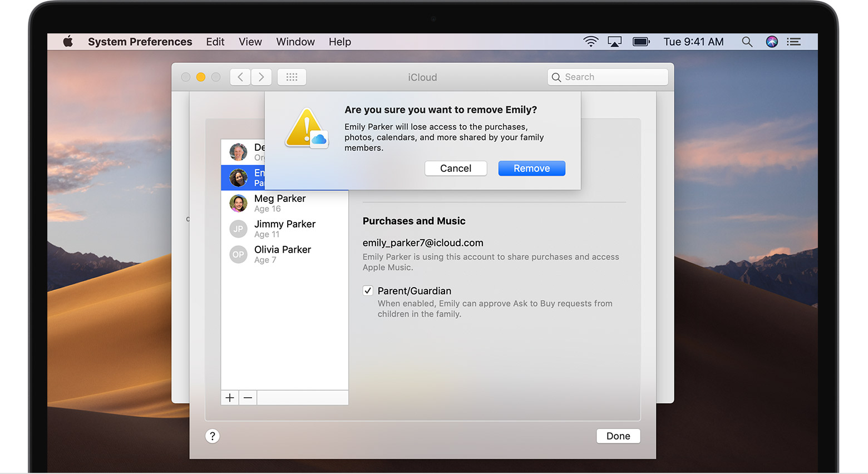Add a family member with plus button
868x474 pixels.
230,398
